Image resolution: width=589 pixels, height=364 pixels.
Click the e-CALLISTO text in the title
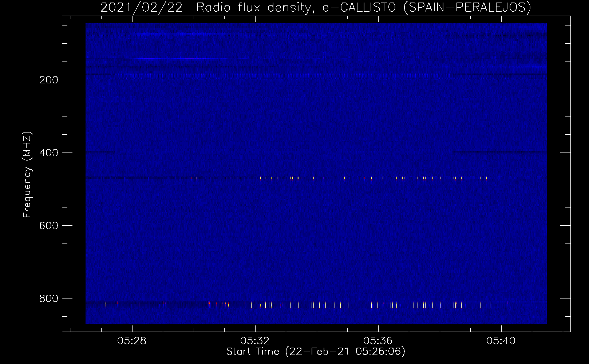[x=359, y=7]
